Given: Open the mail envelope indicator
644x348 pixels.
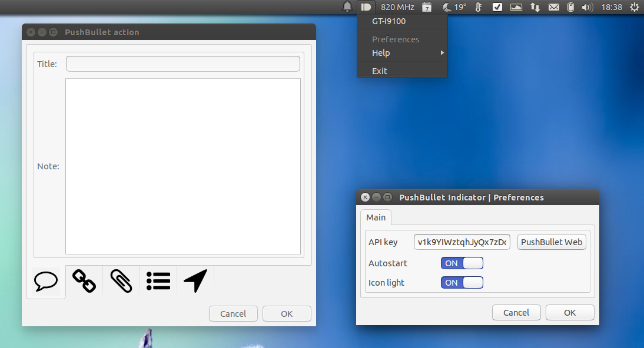Looking at the screenshot, I should [x=554, y=7].
